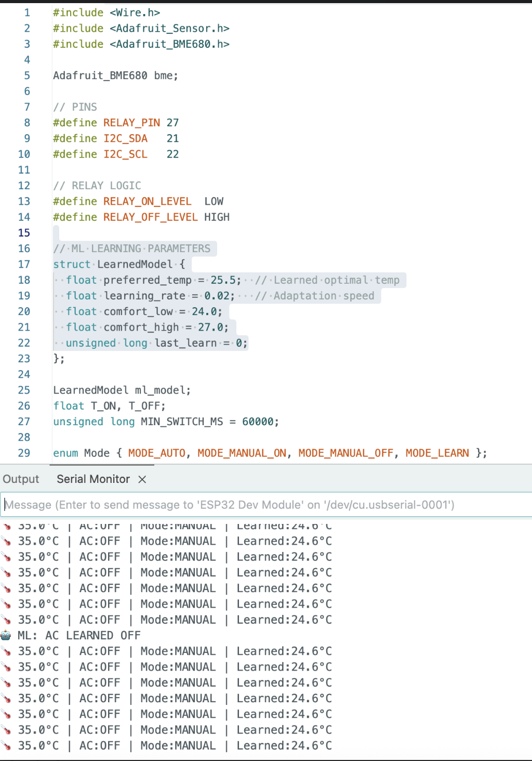The image size is (532, 761).
Task: Click the thermometer icon on the last serial line
Action: [x=7, y=745]
